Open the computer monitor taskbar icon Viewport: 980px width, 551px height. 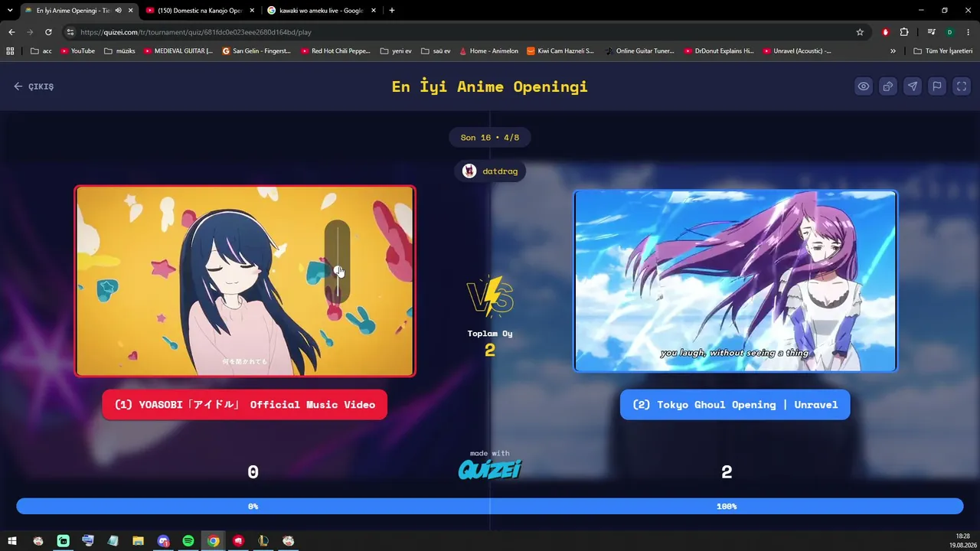pos(88,541)
